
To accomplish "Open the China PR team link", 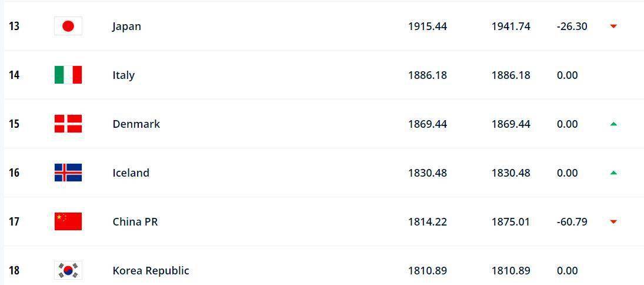I will tap(135, 221).
